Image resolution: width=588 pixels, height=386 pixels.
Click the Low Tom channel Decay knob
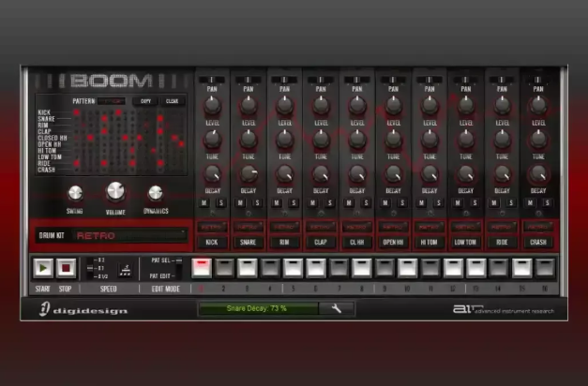[x=466, y=174]
